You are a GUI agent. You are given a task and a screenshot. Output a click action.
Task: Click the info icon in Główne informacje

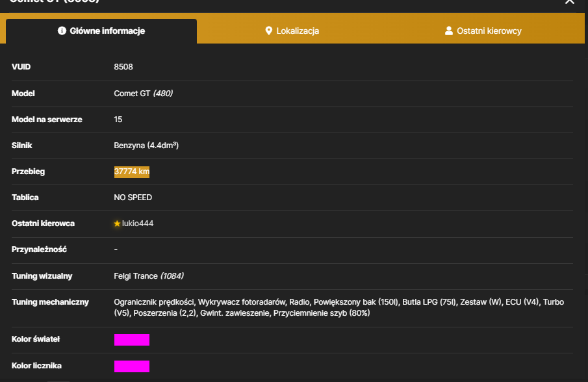click(62, 31)
